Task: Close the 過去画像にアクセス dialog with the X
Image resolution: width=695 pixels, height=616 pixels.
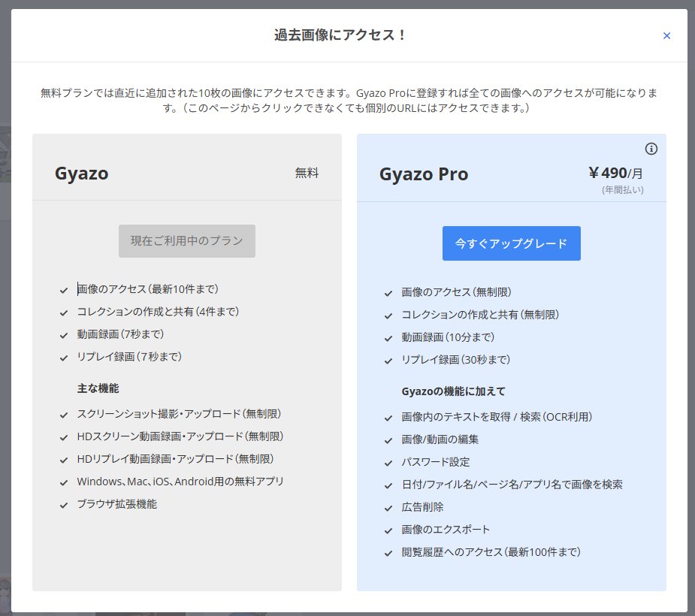Action: point(666,35)
